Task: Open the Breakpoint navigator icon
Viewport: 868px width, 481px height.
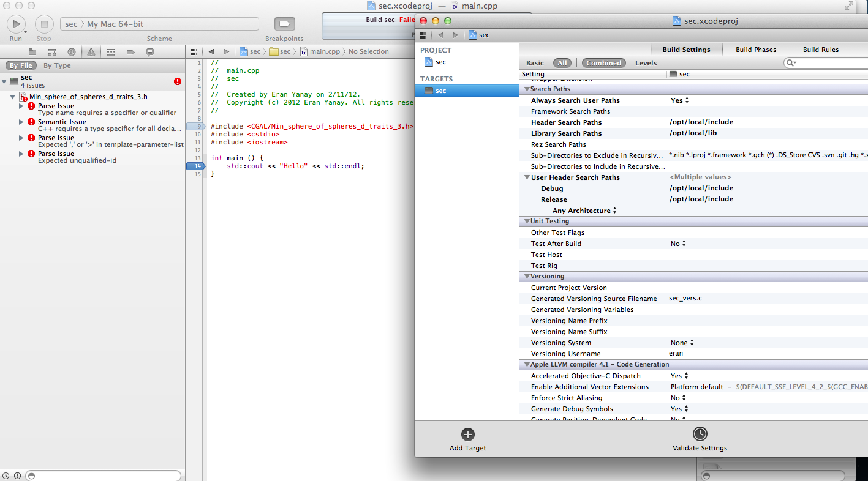Action: click(130, 52)
